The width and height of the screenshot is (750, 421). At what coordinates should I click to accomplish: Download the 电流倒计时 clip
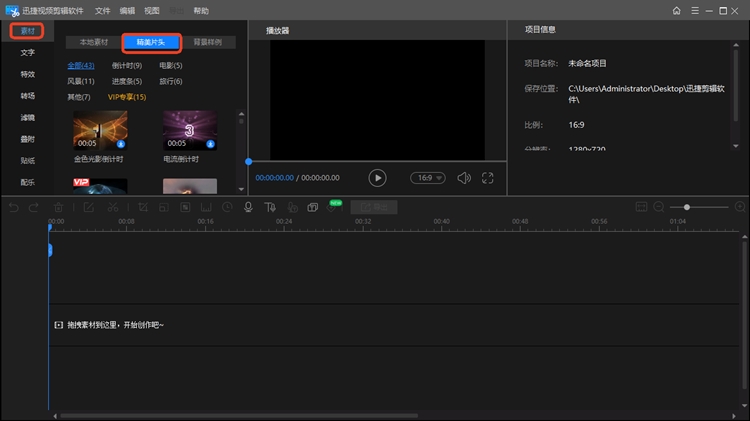(210, 144)
